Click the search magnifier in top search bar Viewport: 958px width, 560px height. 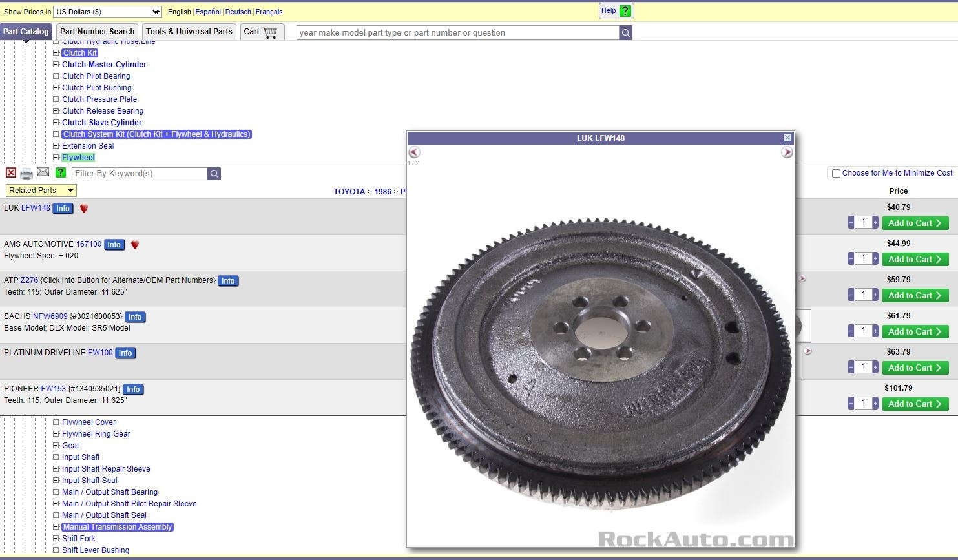point(625,33)
